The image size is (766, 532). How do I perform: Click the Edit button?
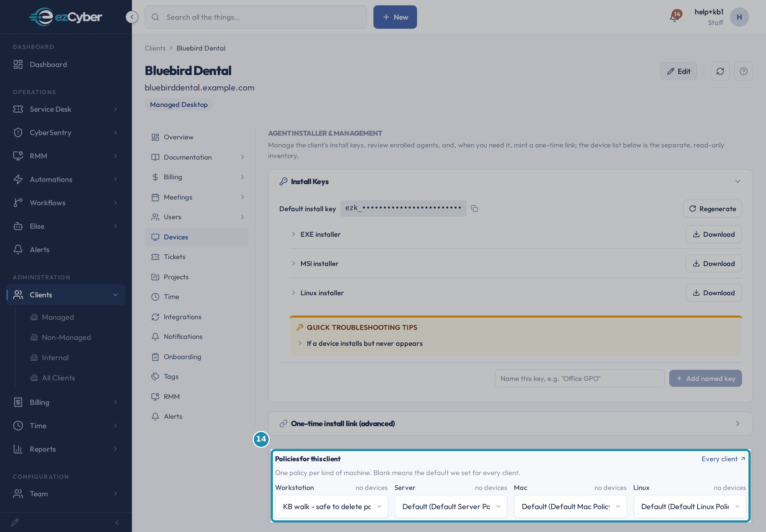point(678,71)
